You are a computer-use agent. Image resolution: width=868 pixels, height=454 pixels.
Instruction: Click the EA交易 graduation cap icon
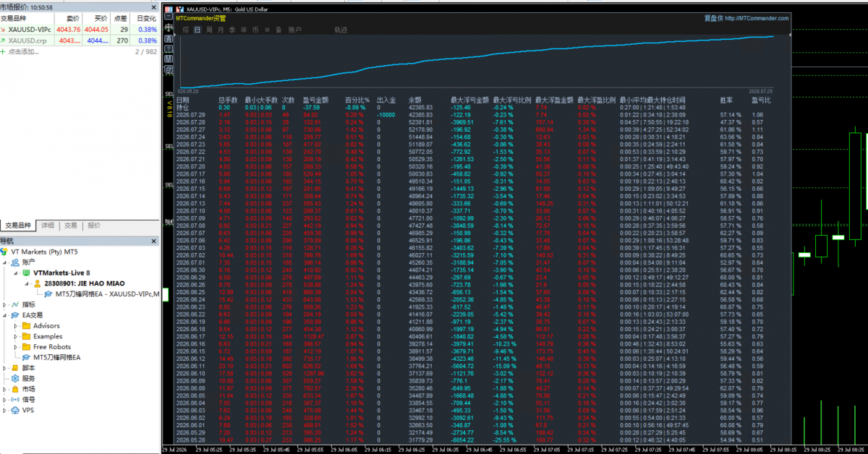pos(15,315)
